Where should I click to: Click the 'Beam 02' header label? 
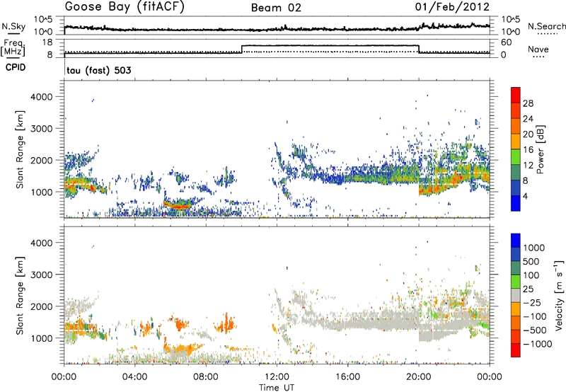click(276, 8)
